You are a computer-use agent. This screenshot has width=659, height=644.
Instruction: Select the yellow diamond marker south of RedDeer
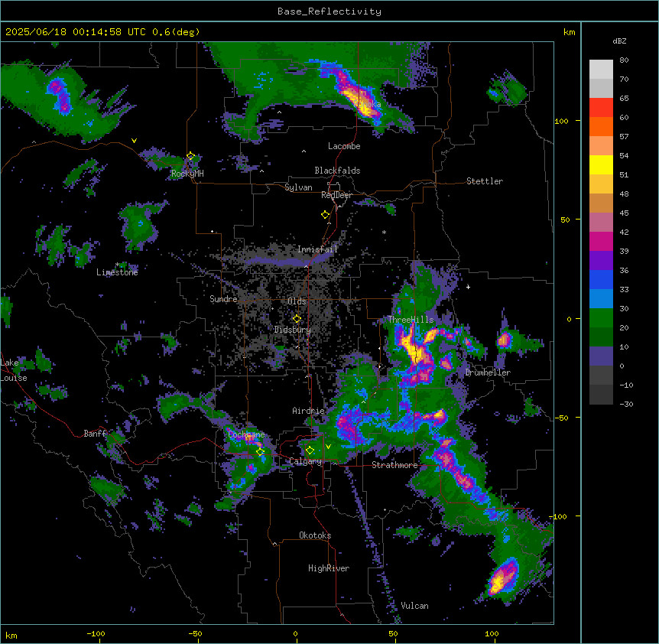pos(325,215)
